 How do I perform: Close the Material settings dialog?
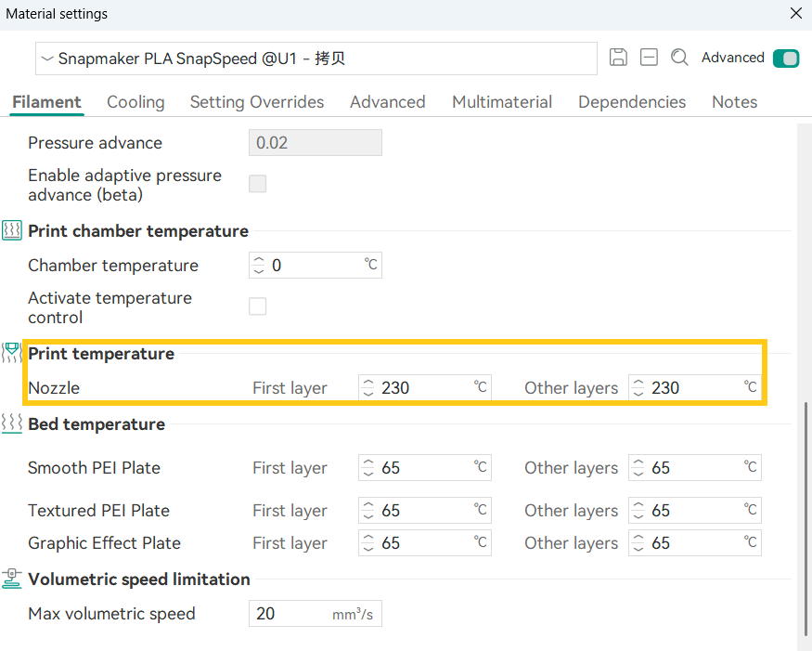pos(796,13)
